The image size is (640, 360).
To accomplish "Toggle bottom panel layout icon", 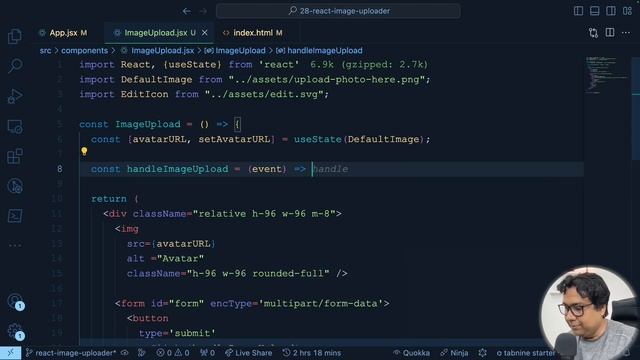I will (x=594, y=11).
